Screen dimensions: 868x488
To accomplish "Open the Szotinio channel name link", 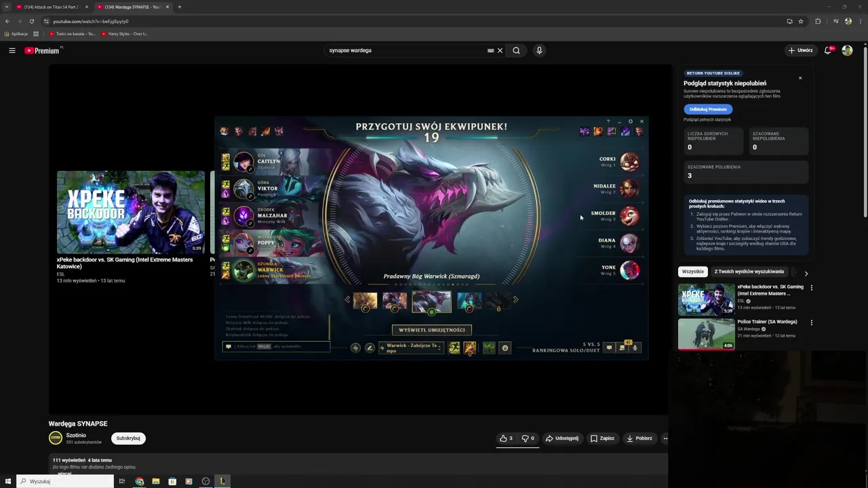I will coord(76,435).
